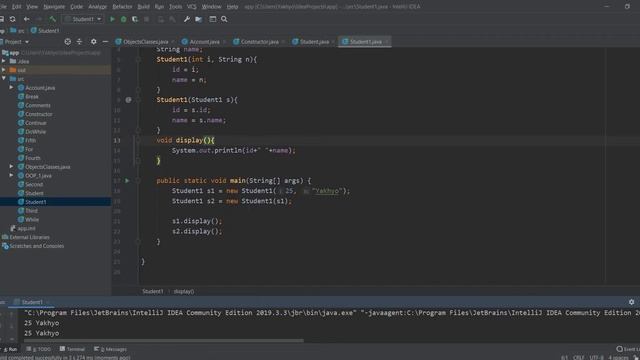Start debugging with the bug icon
640x360 pixels.
(123, 19)
